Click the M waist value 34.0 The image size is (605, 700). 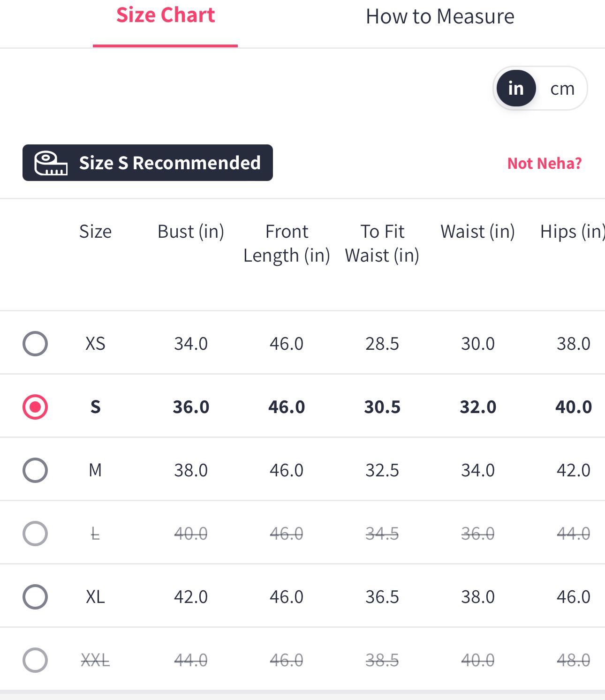[x=478, y=470]
